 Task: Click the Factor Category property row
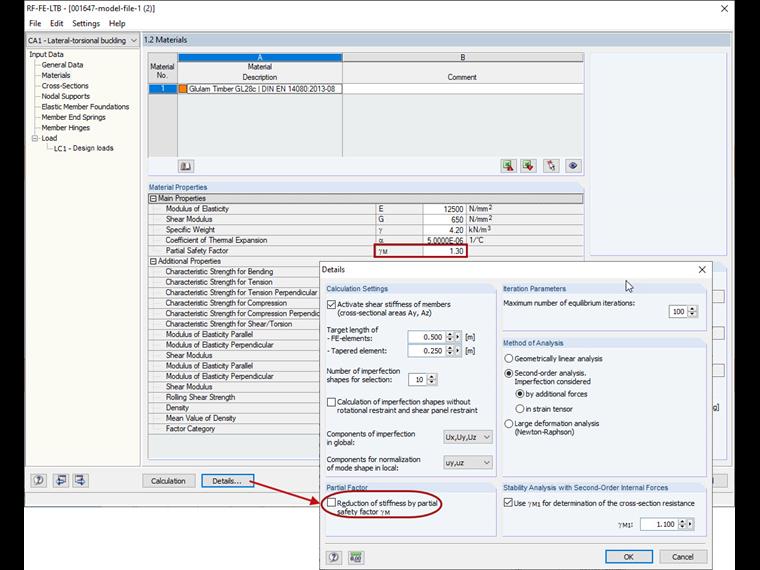[234, 429]
